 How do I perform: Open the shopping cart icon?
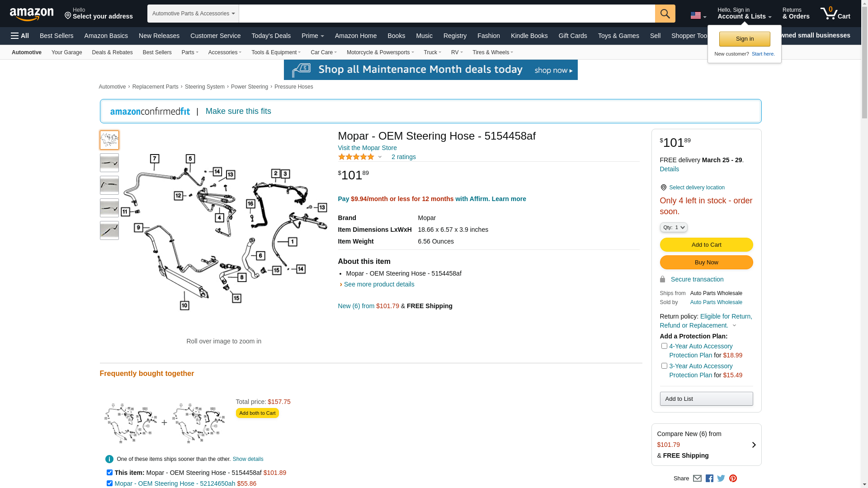pos(835,14)
